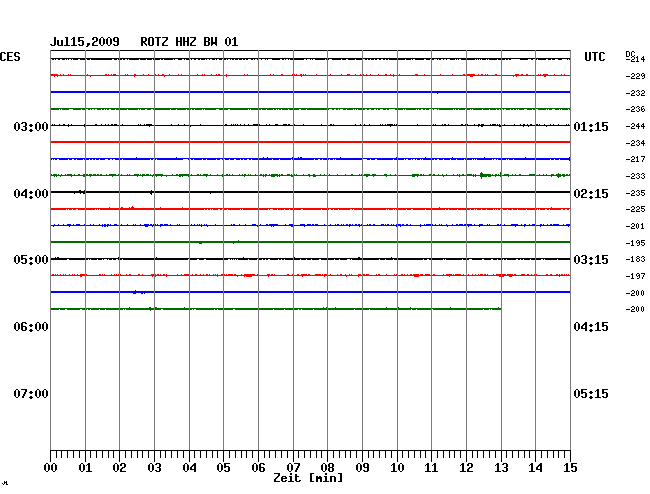Select the 07:00 local time label
Image resolution: width=650 pixels, height=494 pixels.
31,393
